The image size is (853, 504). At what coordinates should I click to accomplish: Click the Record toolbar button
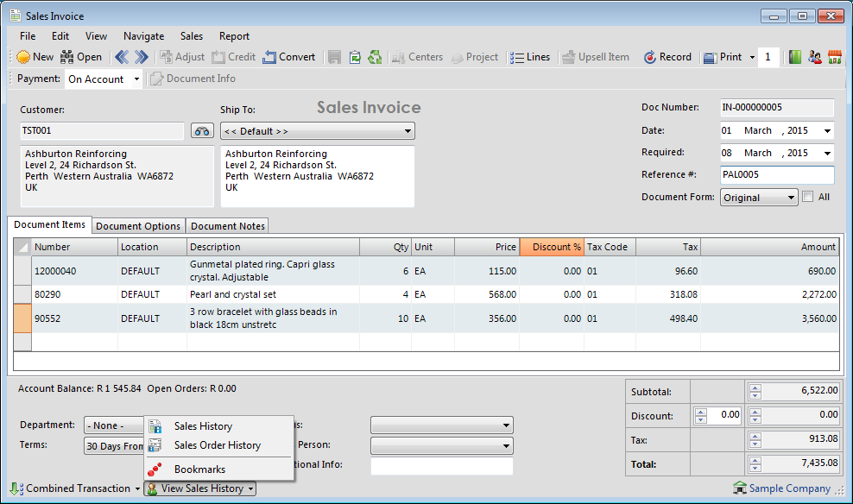[667, 57]
